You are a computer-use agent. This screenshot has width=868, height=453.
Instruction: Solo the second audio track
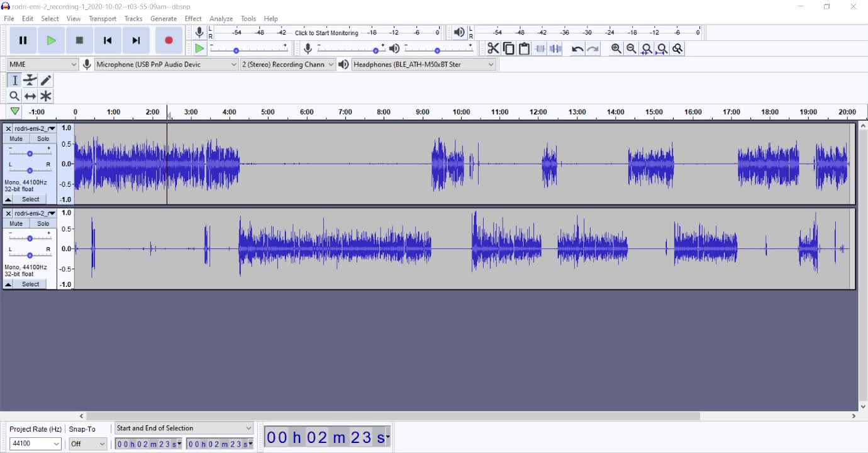(x=43, y=223)
